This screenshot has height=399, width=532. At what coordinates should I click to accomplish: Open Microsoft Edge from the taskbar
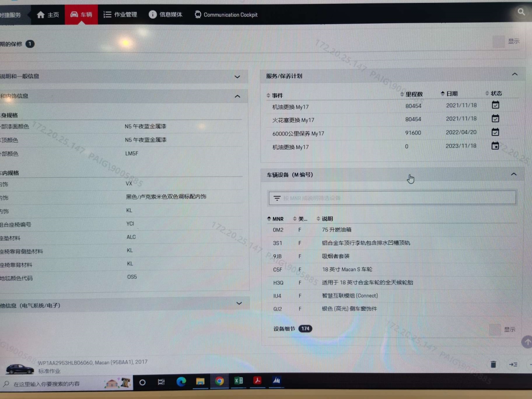point(181,382)
